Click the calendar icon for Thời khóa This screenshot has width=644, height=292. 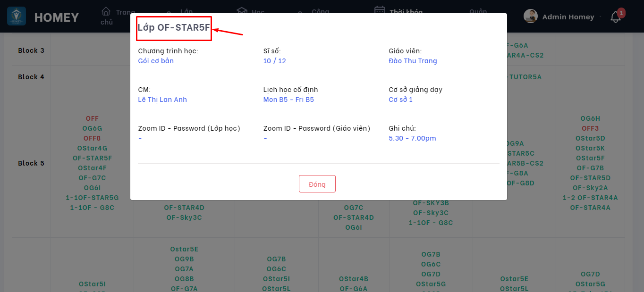(380, 10)
